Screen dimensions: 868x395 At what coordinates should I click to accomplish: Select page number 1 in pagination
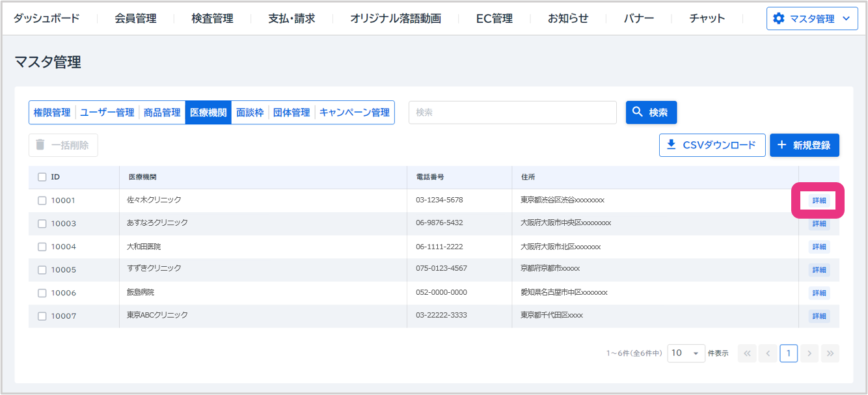point(789,353)
